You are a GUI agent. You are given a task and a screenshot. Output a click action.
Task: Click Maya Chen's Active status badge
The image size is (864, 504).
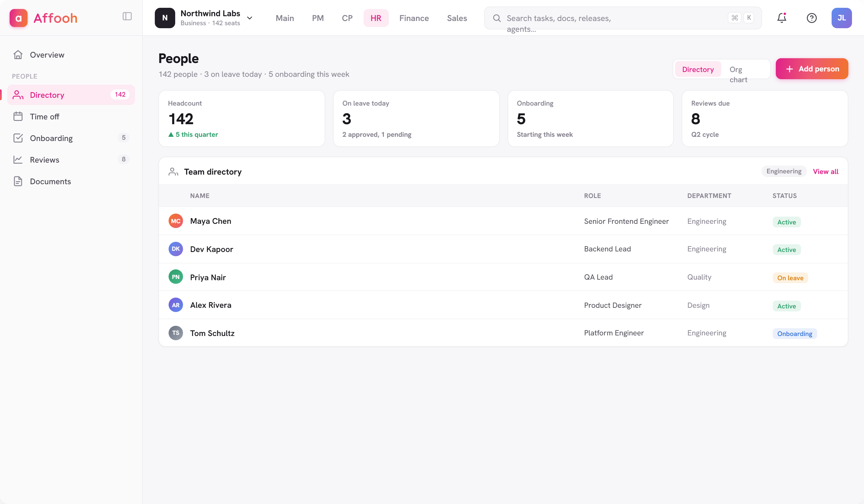pyautogui.click(x=787, y=222)
